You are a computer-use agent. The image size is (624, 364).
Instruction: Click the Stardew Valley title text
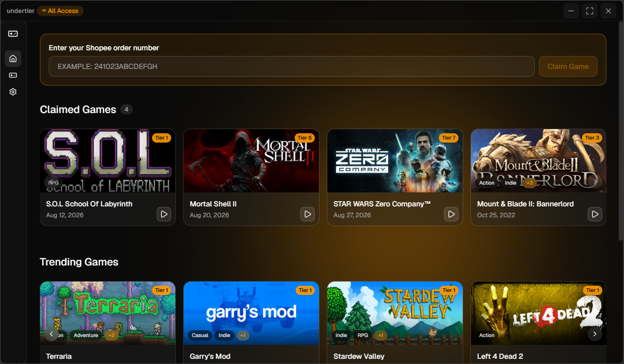359,356
